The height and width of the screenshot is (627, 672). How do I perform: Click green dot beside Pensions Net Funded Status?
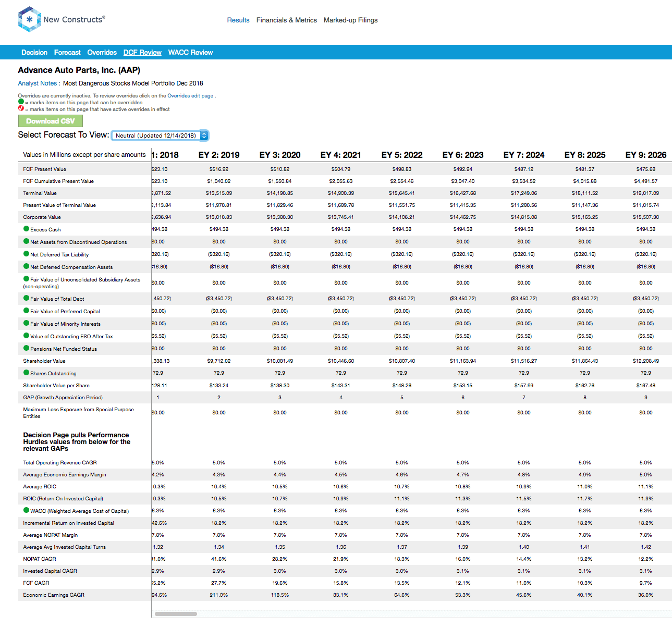[26, 348]
